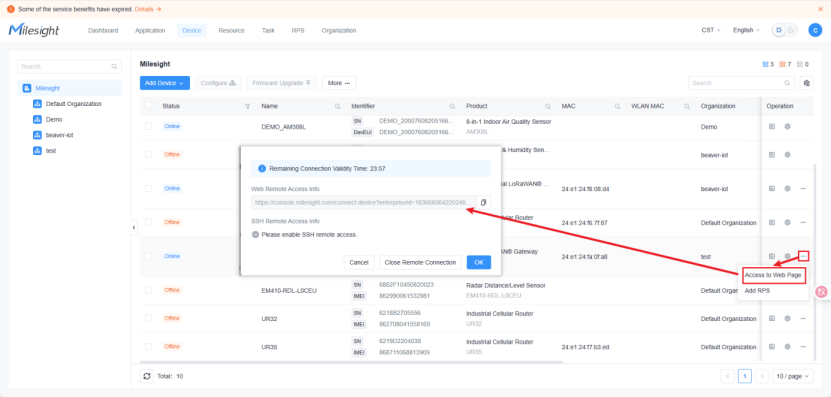Image resolution: width=831 pixels, height=397 pixels.
Task: Open detail icon for the test organization row
Action: tap(772, 256)
